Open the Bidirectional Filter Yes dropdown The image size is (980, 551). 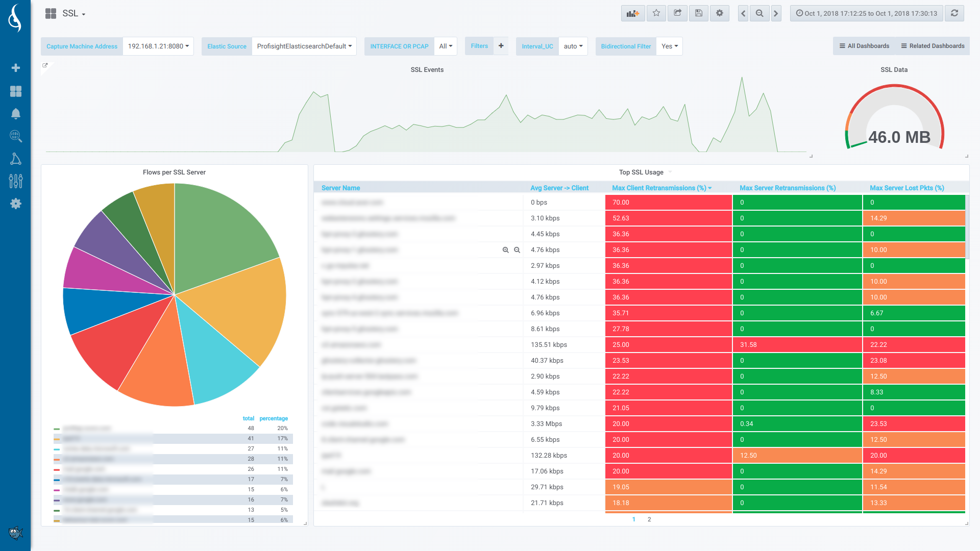point(669,46)
